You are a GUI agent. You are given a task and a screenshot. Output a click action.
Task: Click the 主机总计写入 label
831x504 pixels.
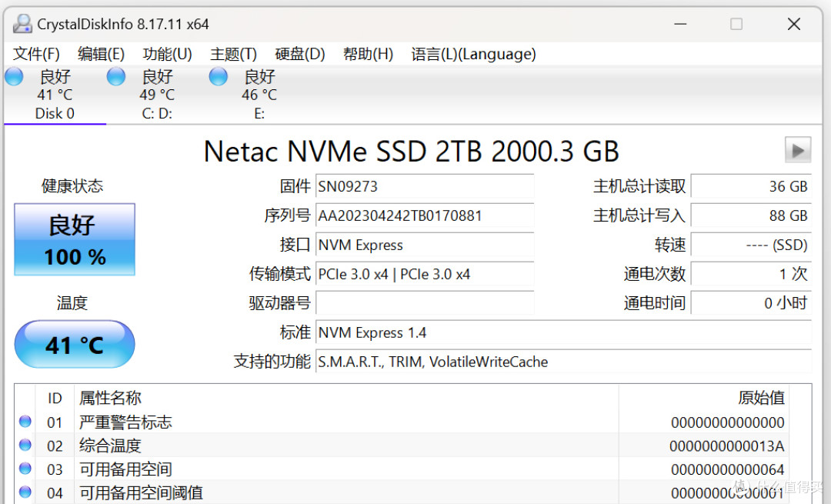[639, 215]
